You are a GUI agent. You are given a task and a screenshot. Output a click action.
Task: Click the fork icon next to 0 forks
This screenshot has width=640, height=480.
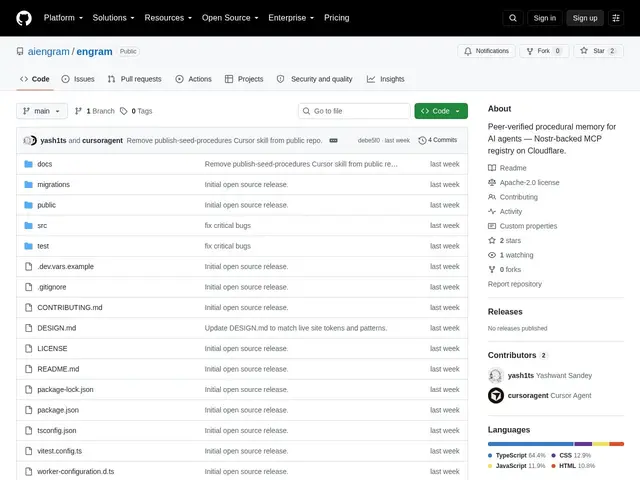pyautogui.click(x=492, y=269)
